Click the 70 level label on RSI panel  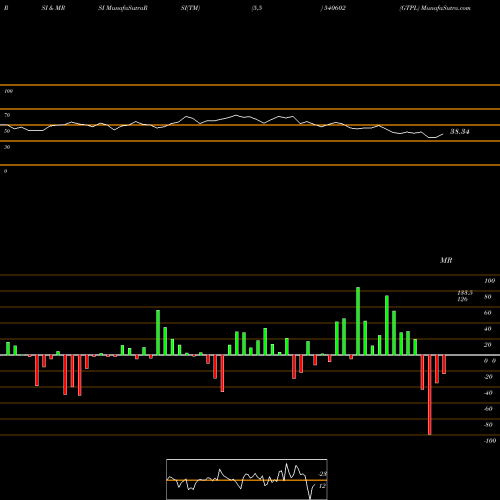coord(7,115)
